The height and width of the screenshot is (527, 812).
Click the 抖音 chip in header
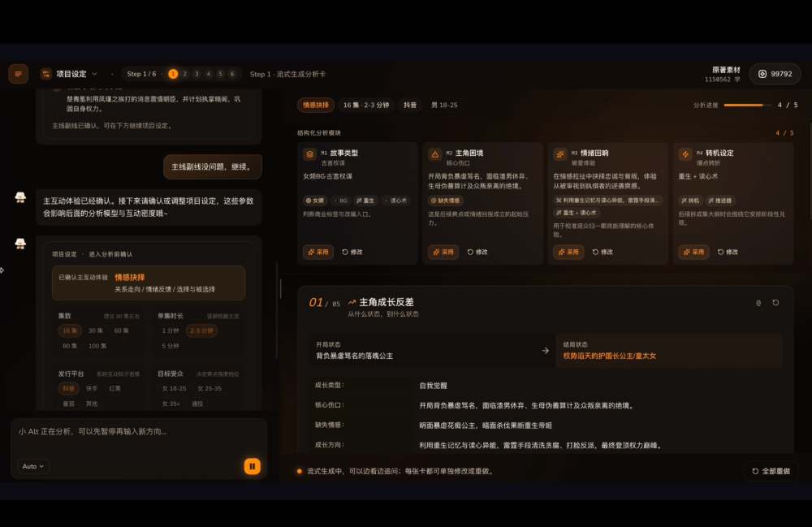point(410,105)
